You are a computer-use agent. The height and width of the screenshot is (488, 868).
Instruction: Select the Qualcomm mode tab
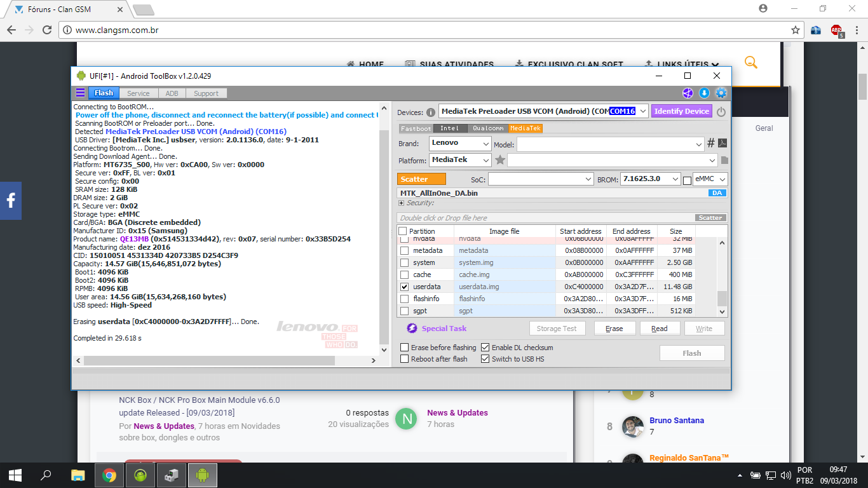click(487, 128)
